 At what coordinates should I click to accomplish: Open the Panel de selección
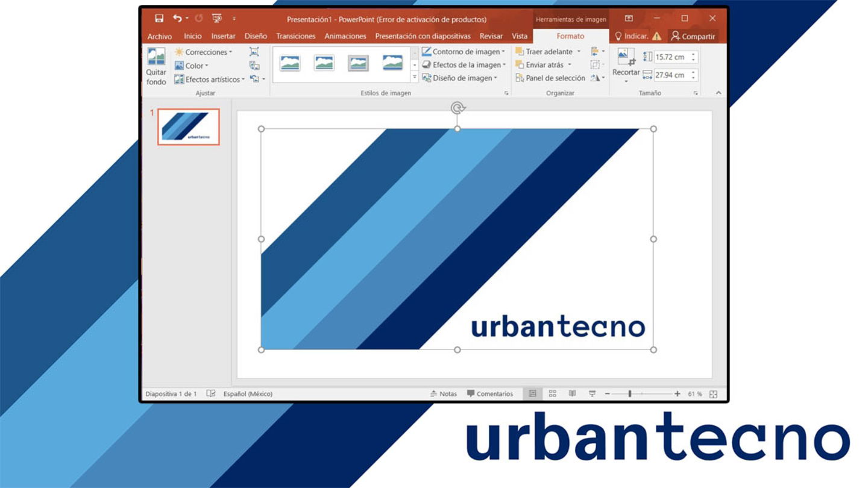[550, 78]
